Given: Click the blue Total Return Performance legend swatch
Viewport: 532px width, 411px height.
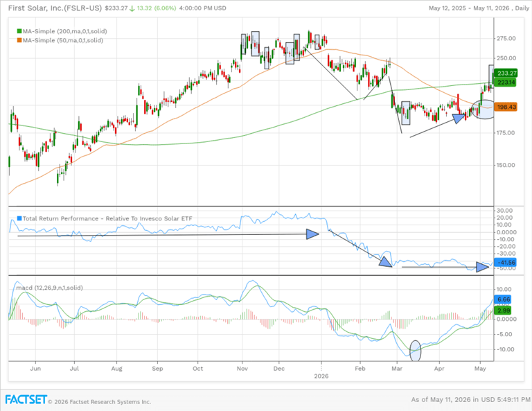Looking at the screenshot, I should (19, 218).
